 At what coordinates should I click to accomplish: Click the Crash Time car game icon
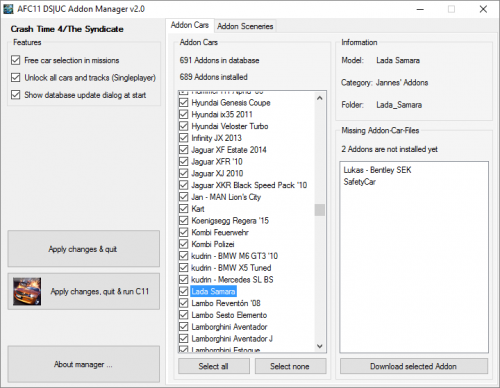tap(27, 292)
